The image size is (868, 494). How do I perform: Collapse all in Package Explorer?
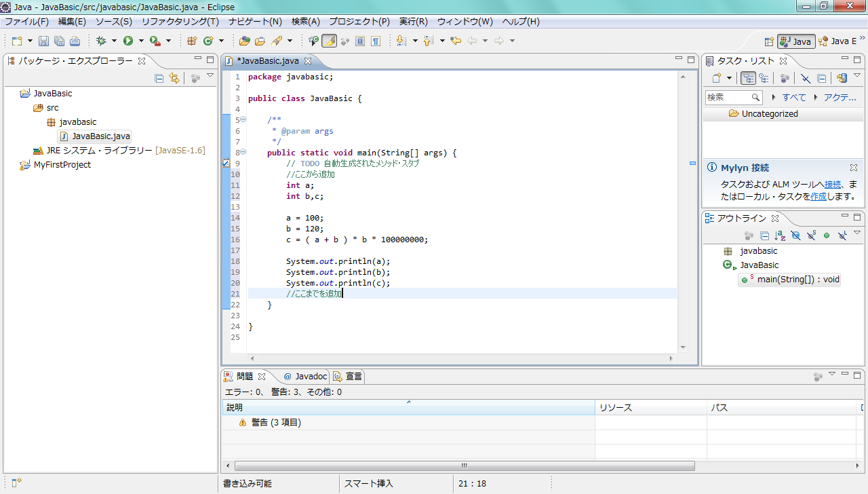pyautogui.click(x=159, y=78)
